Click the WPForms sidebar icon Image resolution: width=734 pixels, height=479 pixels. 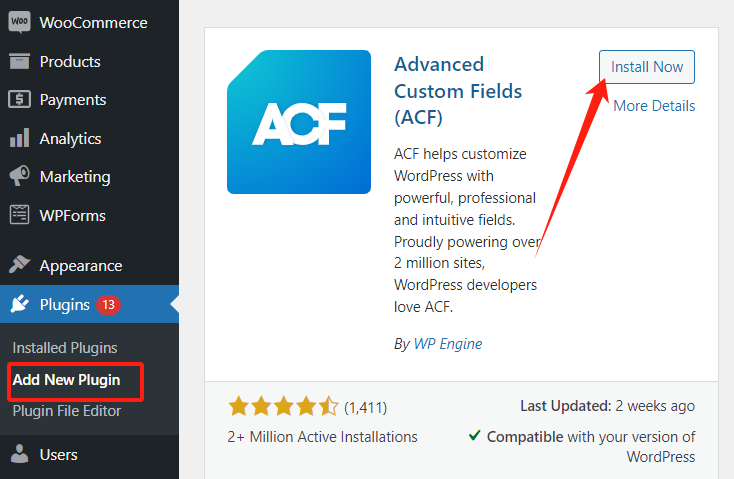(x=19, y=215)
